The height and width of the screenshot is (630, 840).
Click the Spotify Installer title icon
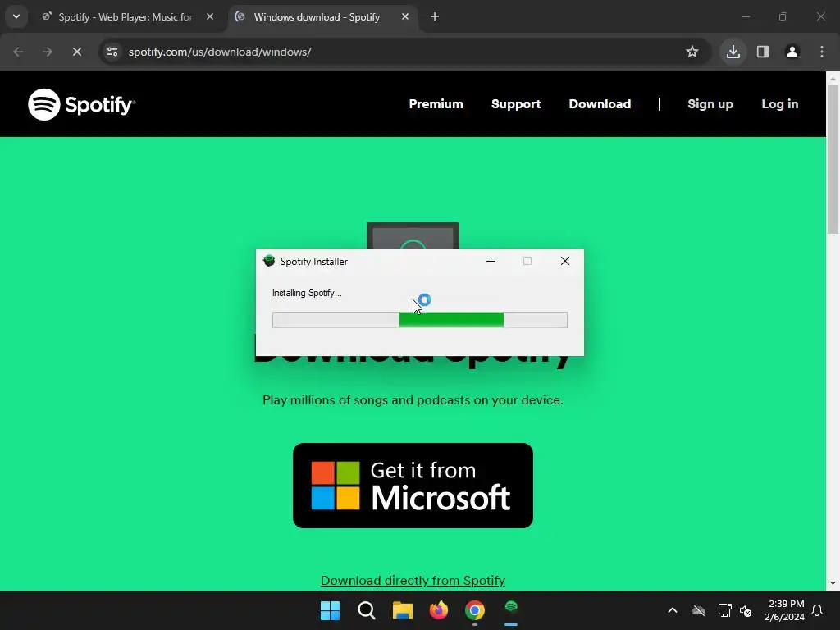click(x=269, y=261)
